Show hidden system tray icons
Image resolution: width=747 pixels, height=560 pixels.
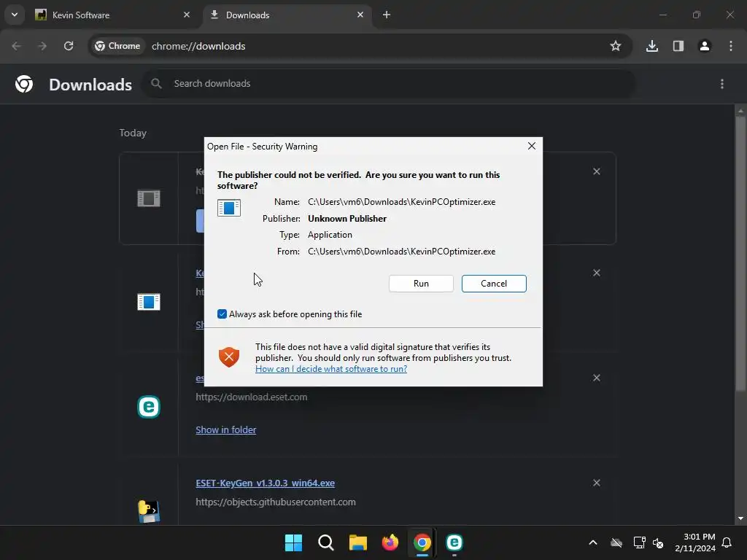(592, 542)
